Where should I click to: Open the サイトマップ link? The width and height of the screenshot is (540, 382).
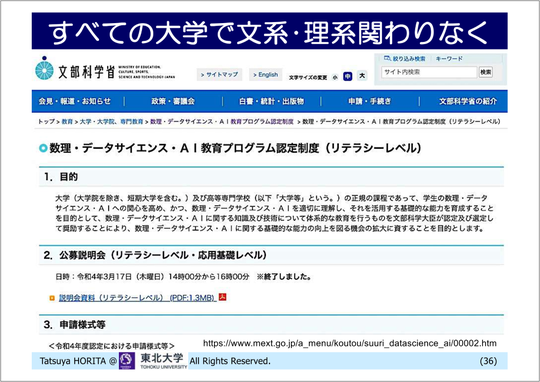[x=219, y=74]
